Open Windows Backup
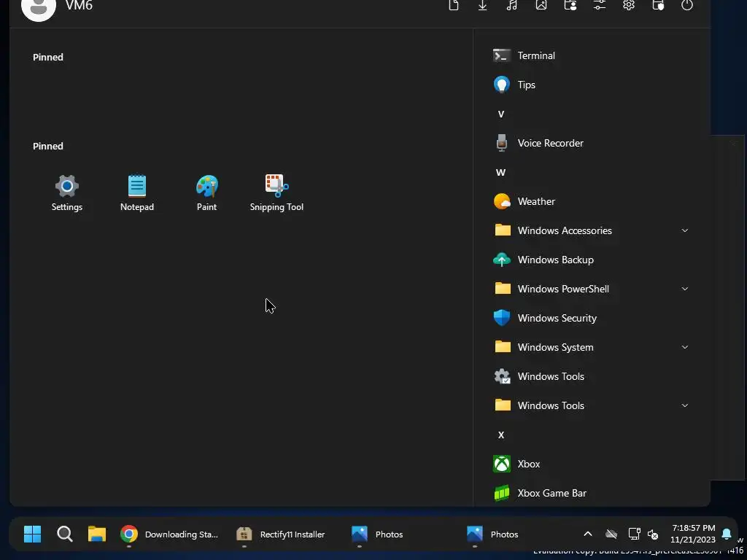 (591, 260)
